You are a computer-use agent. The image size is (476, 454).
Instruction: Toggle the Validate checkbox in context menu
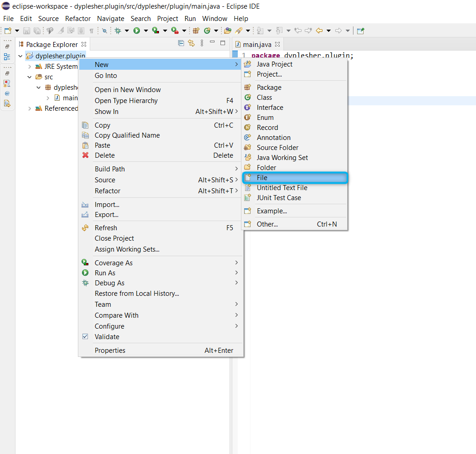pos(85,336)
